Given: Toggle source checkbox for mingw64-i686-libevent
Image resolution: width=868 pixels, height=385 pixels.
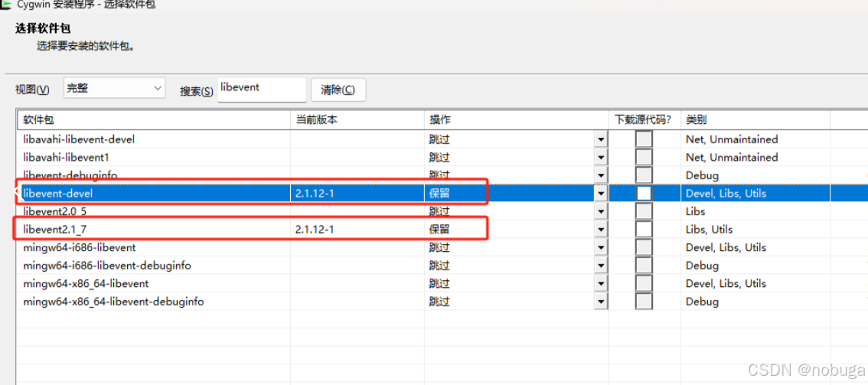Looking at the screenshot, I should [x=644, y=248].
